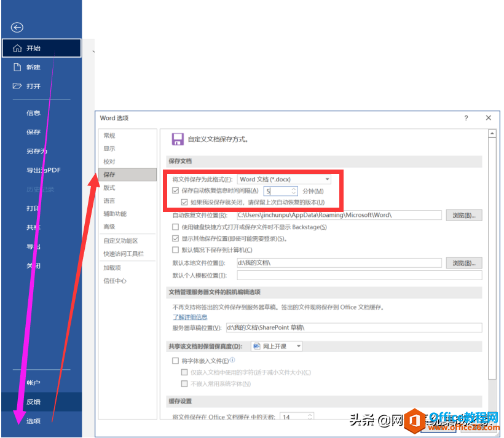504x438 pixels.
Task: Click the back arrow in the backstage
Action: click(17, 27)
